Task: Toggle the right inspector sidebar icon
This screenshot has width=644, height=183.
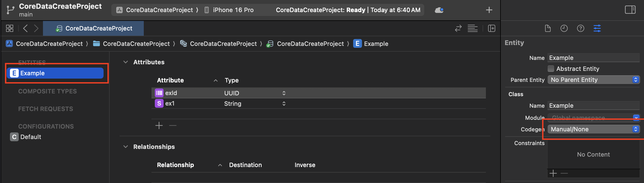Action: [630, 10]
